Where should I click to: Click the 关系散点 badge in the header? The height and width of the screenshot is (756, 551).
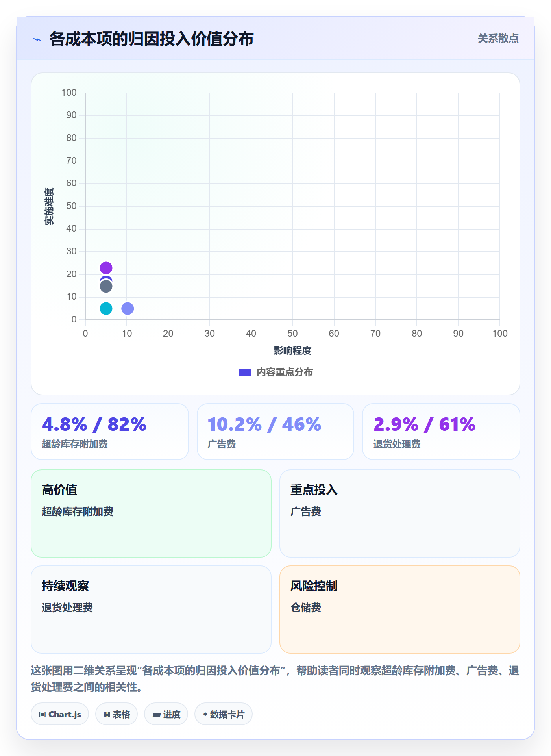pyautogui.click(x=498, y=39)
